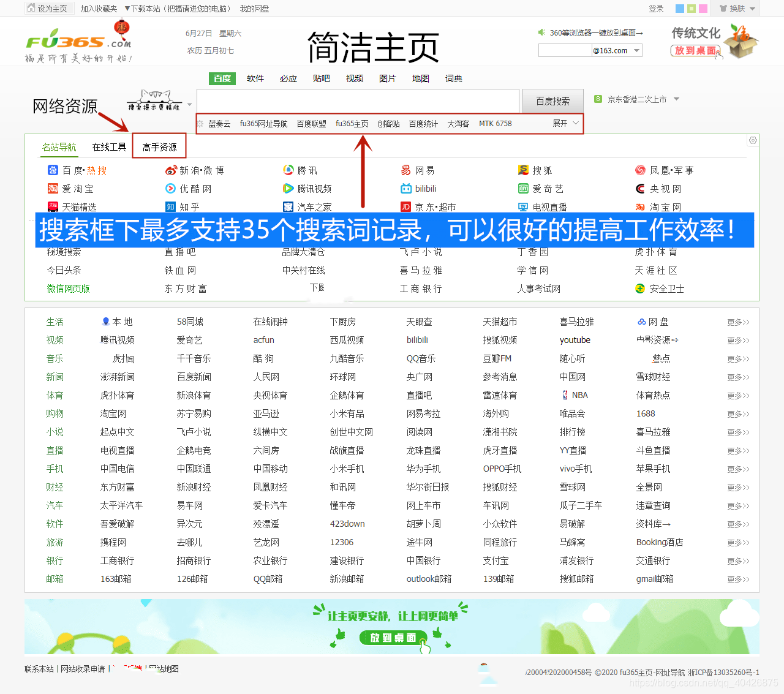Open 网盘 cloud icon link
This screenshot has height=694, width=784.
[x=641, y=322]
